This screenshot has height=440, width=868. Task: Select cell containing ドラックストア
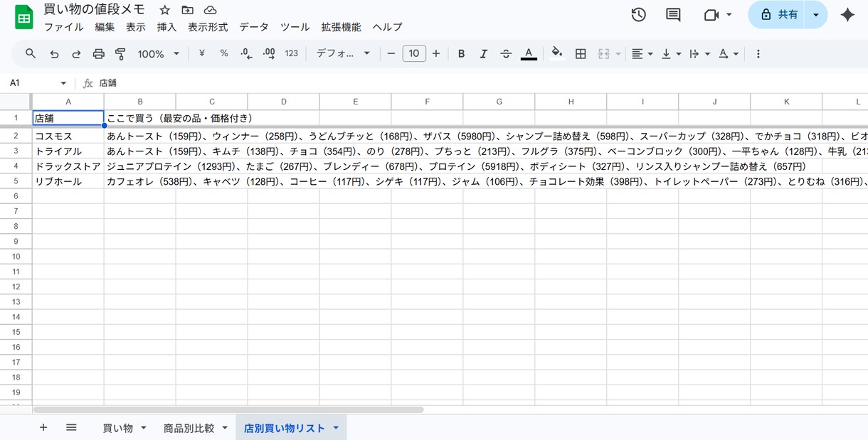coord(68,166)
